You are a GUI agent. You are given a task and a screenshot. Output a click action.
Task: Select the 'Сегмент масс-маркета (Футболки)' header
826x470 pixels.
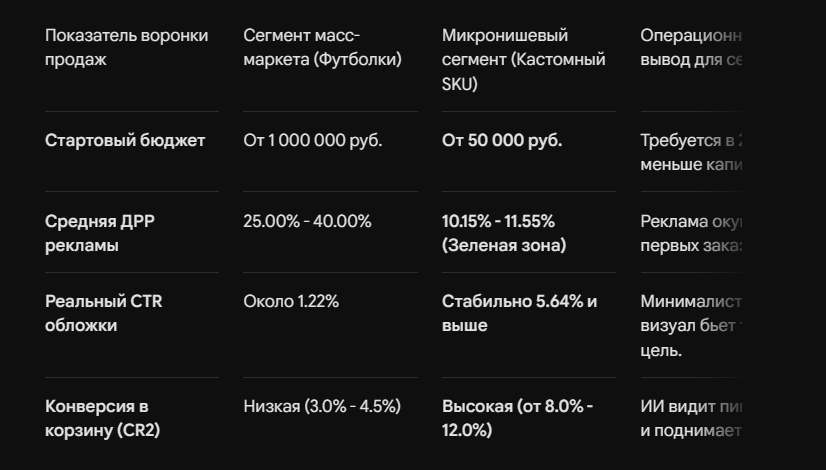tap(322, 47)
